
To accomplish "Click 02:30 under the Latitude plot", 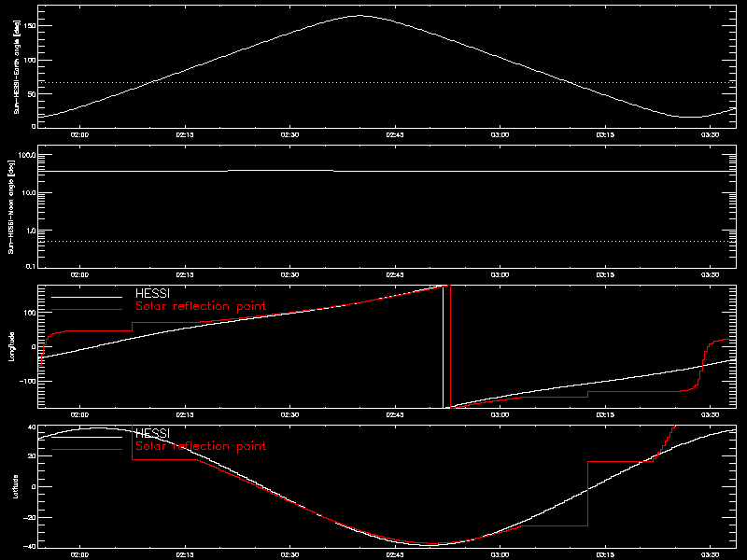I will [289, 554].
